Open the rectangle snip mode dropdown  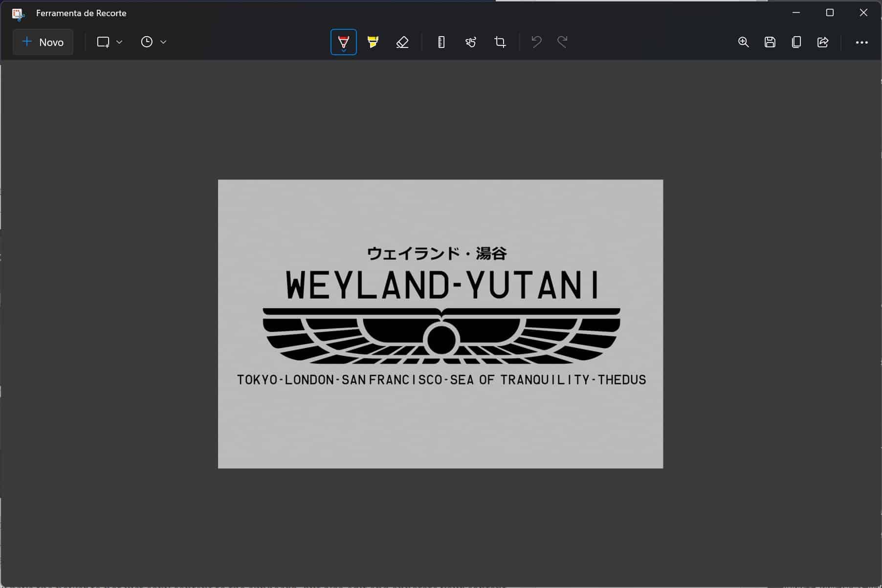tap(110, 42)
